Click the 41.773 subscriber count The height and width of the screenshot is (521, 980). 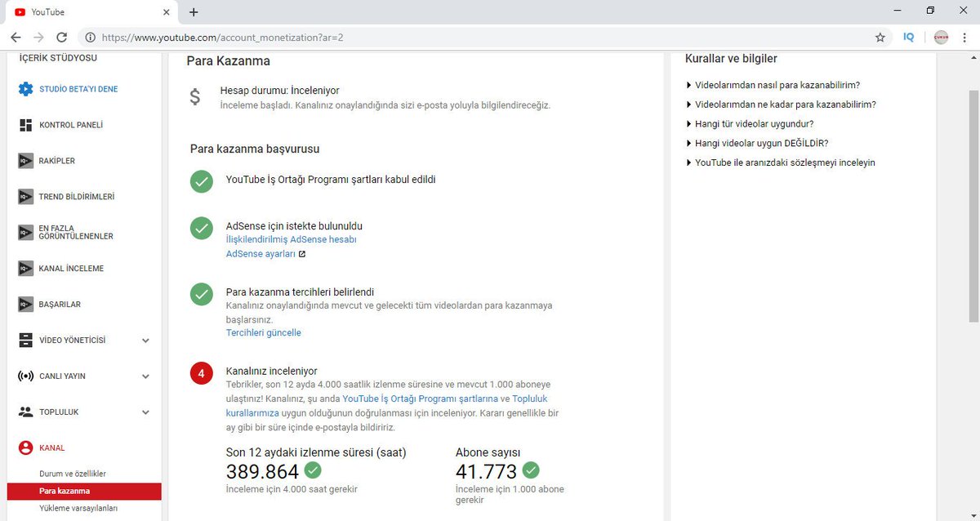487,471
